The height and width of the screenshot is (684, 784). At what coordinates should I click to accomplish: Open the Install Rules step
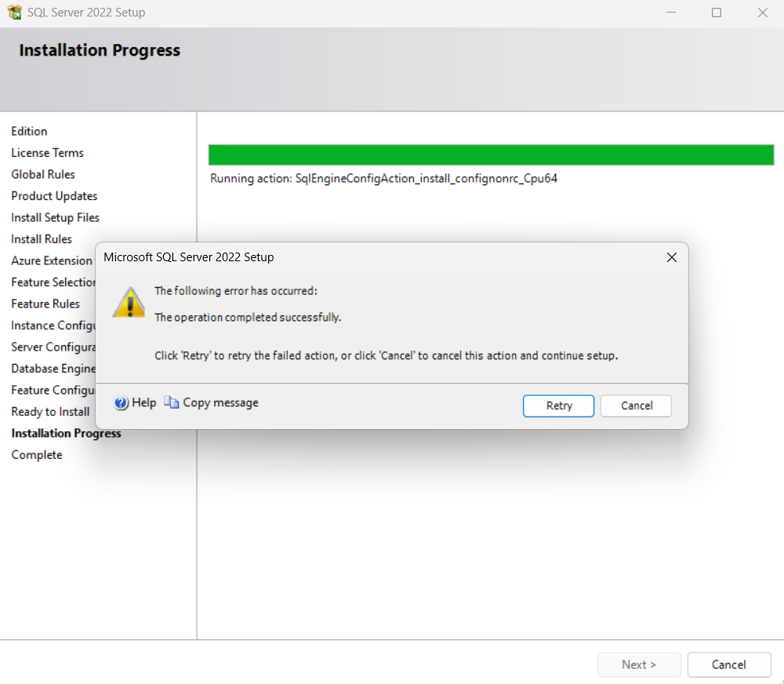pyautogui.click(x=41, y=238)
